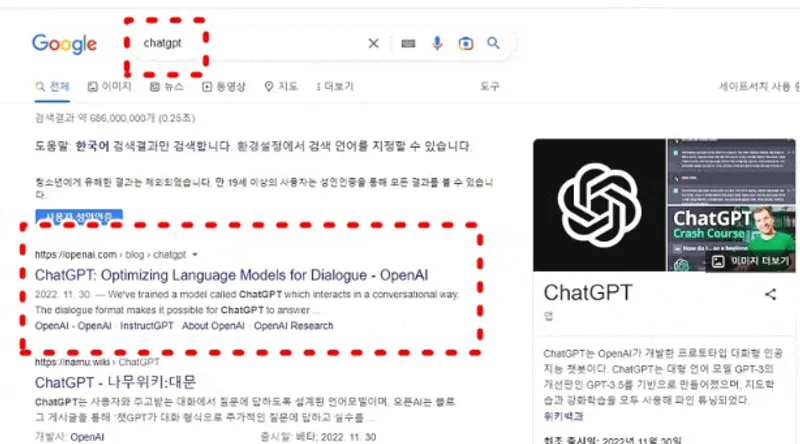The width and height of the screenshot is (800, 444).
Task: Open the OpenAI Research sitelink
Action: pyautogui.click(x=293, y=326)
